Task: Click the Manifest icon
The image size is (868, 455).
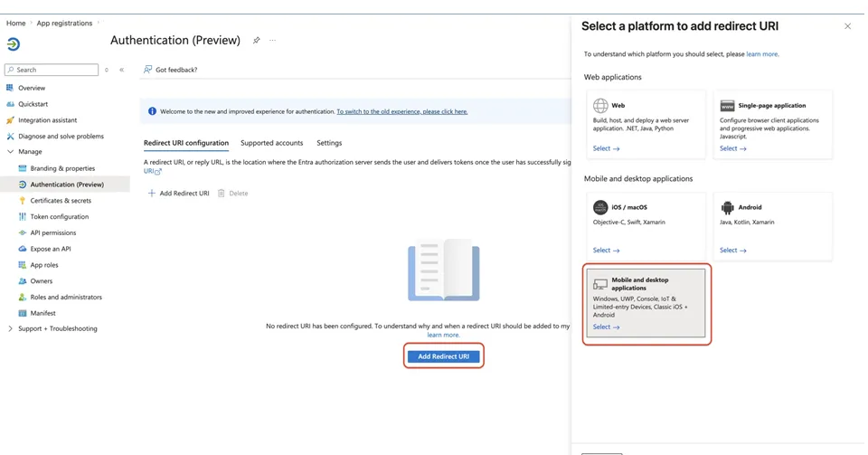Action: point(22,313)
